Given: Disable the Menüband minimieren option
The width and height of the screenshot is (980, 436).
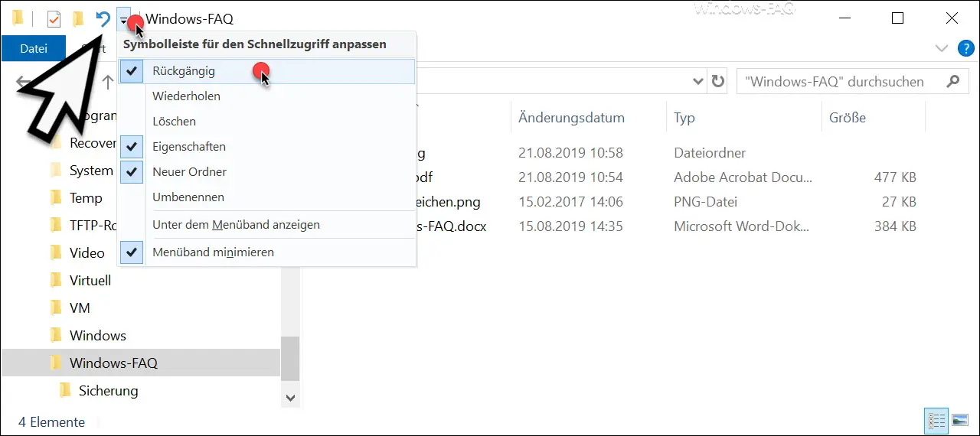Looking at the screenshot, I should 213,252.
